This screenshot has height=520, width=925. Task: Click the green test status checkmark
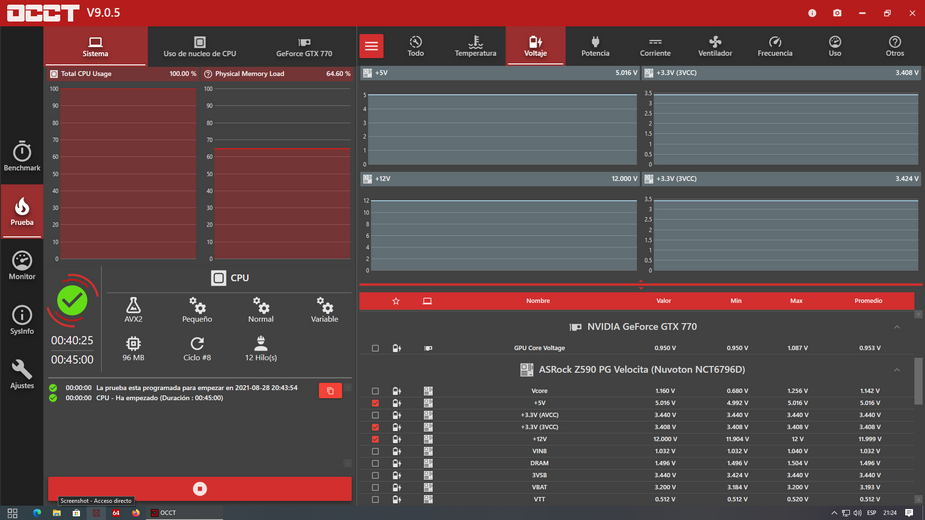(x=72, y=300)
